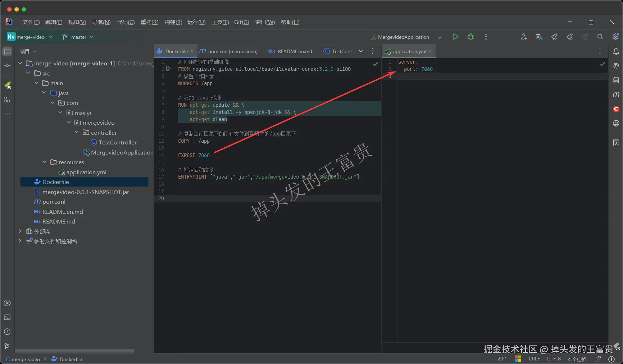The height and width of the screenshot is (364, 623).
Task: Open the Problems tool window icon
Action: [x=7, y=332]
